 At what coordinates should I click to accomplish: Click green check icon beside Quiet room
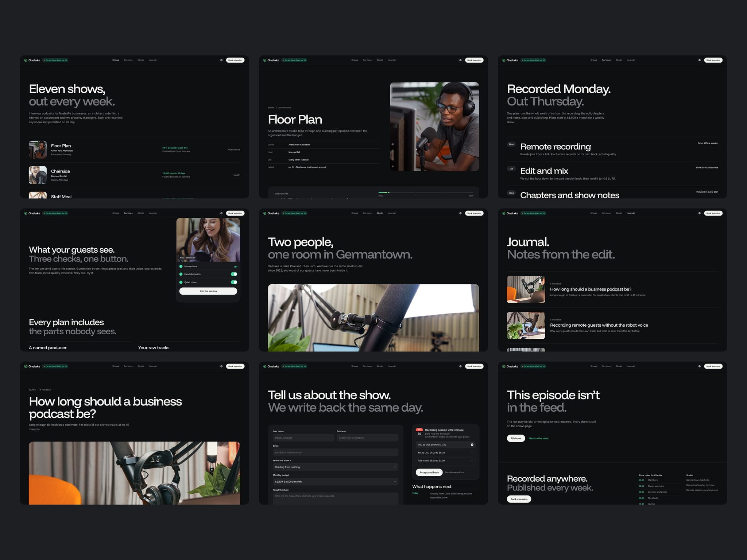181,282
